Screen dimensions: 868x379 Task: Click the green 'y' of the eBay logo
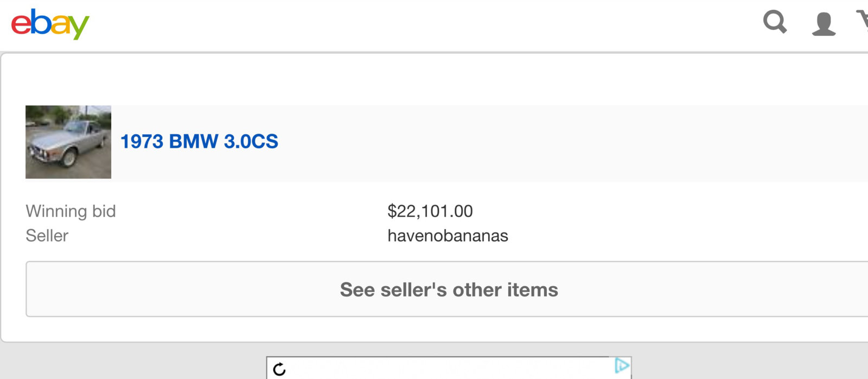click(x=78, y=27)
